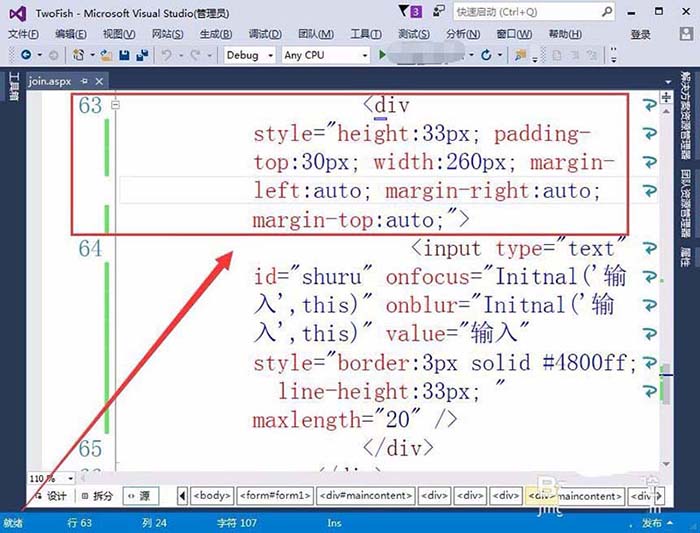Switch to 源 source view

[140, 496]
